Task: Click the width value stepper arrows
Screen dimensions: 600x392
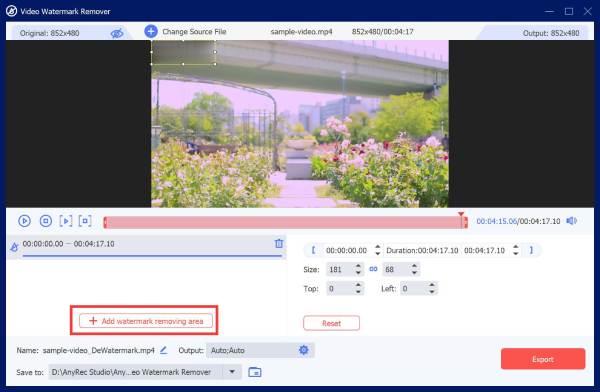Action: click(x=358, y=269)
